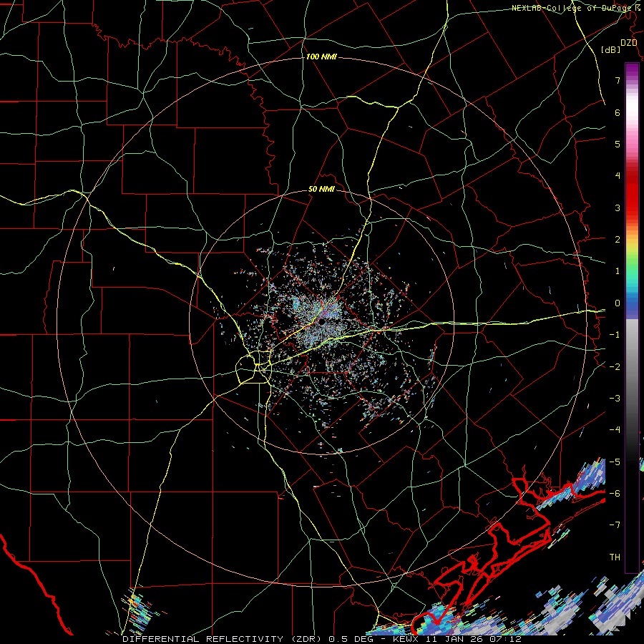Click the scale value 1

click(618, 271)
